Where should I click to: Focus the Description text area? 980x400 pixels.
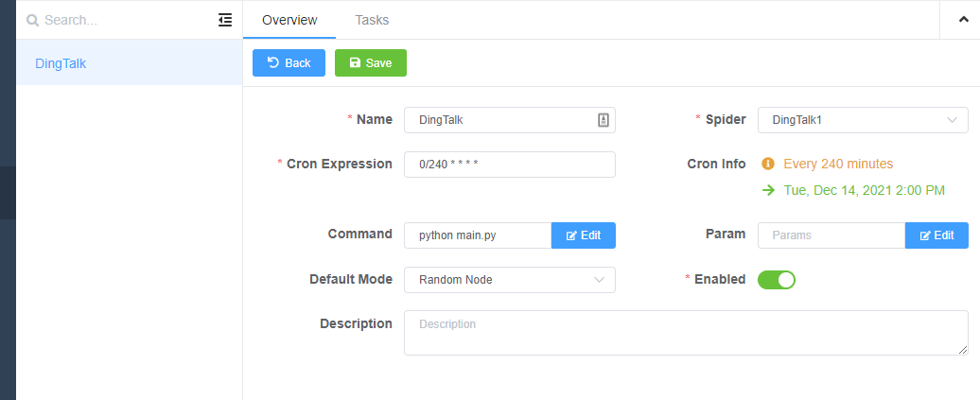point(686,333)
